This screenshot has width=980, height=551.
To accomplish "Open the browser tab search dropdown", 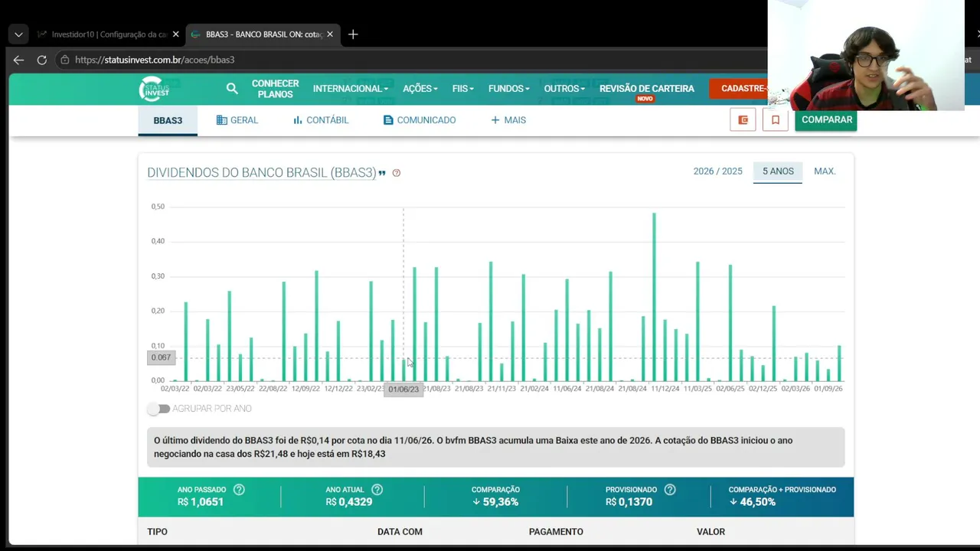I will [18, 34].
